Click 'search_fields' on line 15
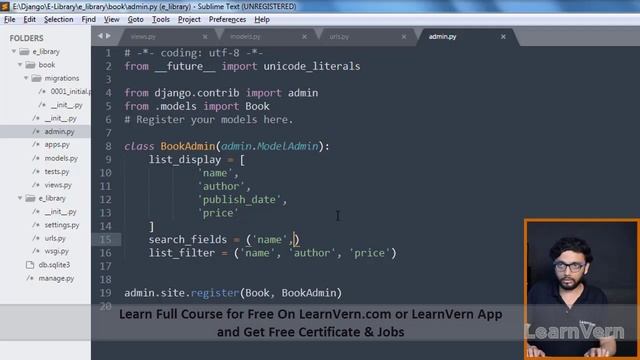This screenshot has width=640, height=360. 187,240
